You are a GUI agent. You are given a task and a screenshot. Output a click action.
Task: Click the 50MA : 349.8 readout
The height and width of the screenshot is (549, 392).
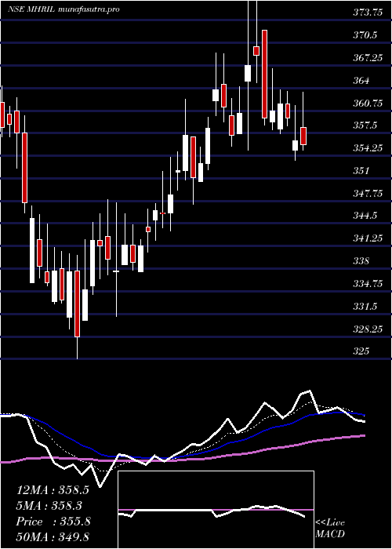[53, 537]
